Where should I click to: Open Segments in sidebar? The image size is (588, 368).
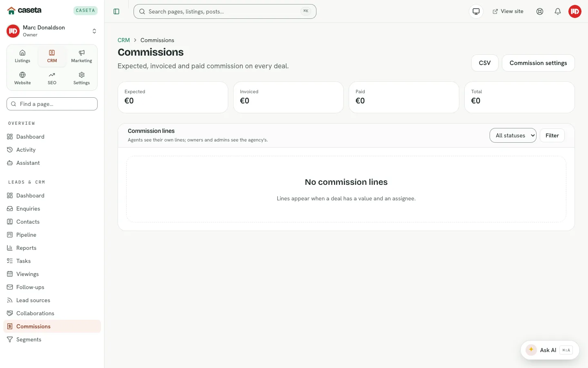pyautogui.click(x=52, y=339)
